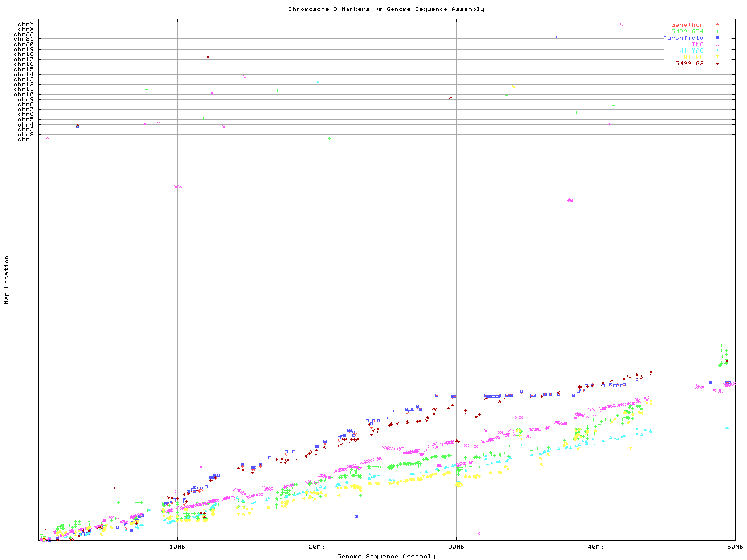
Task: Click the Genethon legend diamond marker
Action: 717,25
